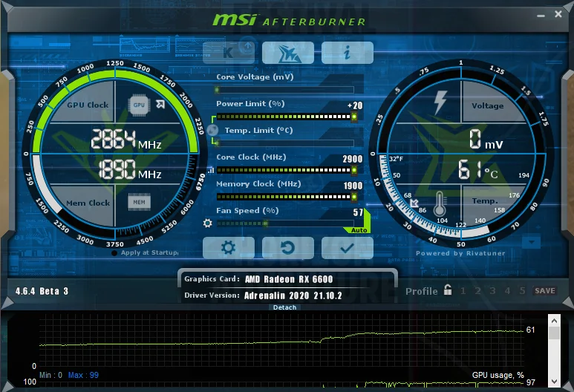Screen dimensions: 574x392
Task: Click the Memory Clock slider handle
Action: [x=354, y=197]
